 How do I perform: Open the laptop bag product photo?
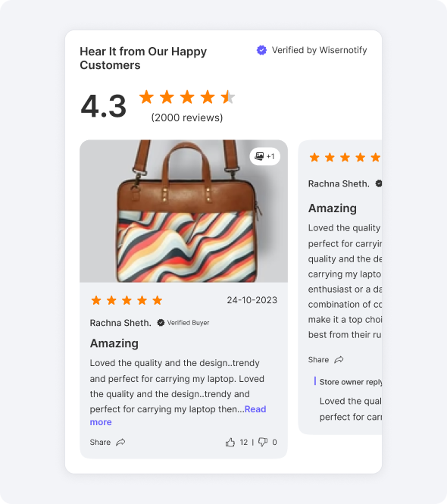(183, 211)
